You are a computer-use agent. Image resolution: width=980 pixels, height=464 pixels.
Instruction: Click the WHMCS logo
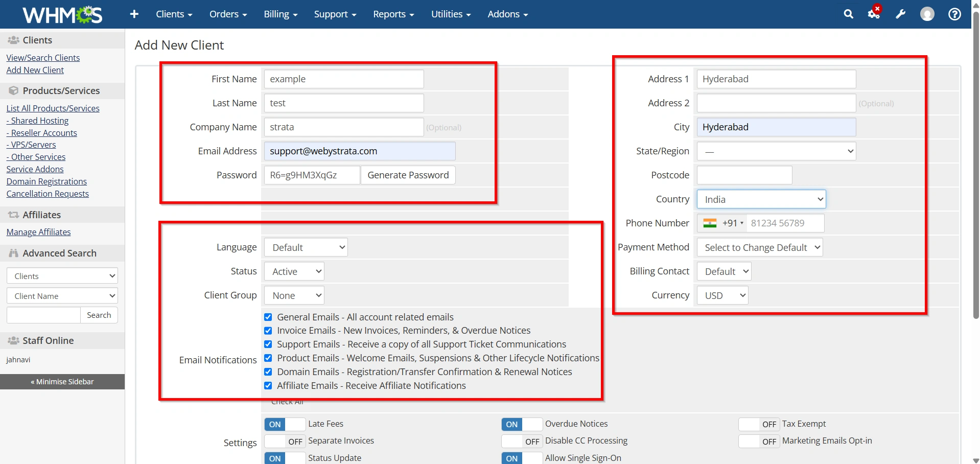pyautogui.click(x=62, y=14)
